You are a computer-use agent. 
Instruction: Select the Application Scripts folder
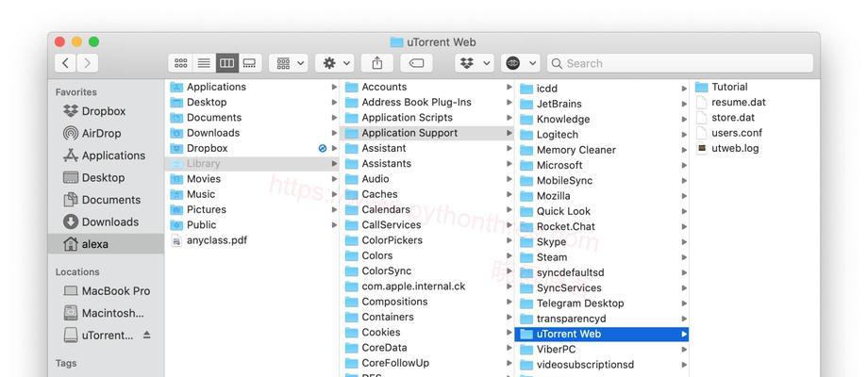(x=427, y=118)
